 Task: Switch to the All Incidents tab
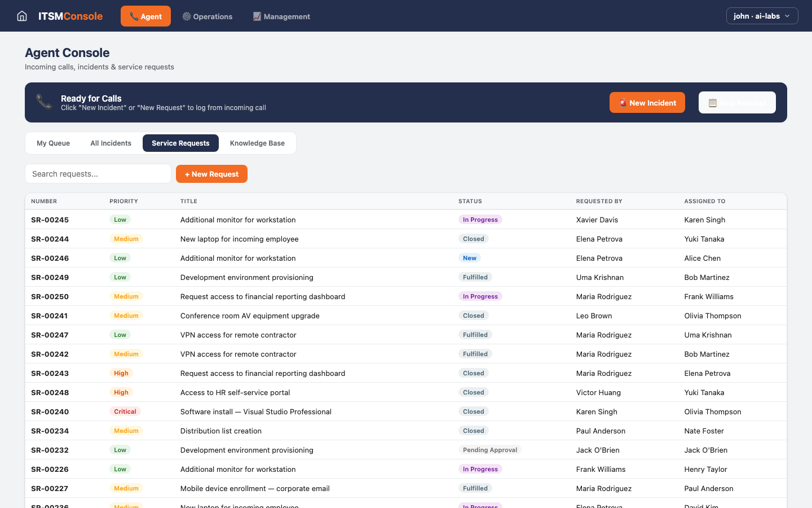pos(111,143)
